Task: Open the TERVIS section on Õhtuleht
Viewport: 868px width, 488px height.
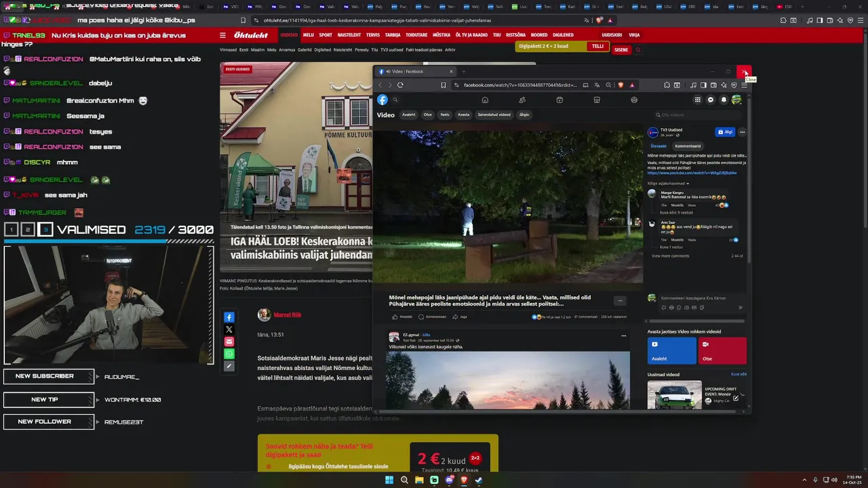Action: [x=373, y=35]
